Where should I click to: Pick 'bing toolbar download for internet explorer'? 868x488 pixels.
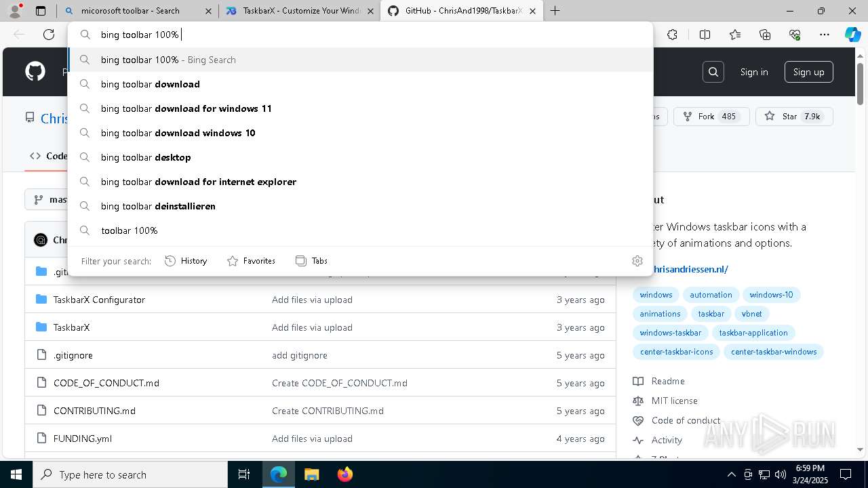point(360,182)
